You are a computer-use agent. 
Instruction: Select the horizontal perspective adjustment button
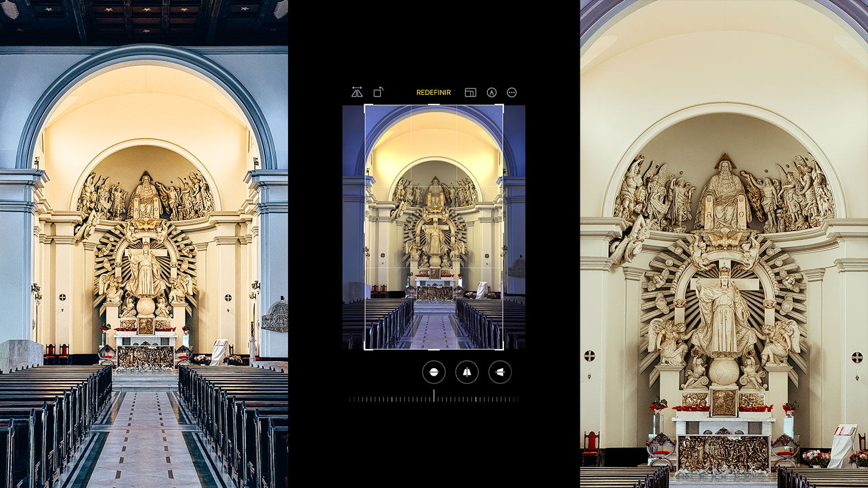500,372
